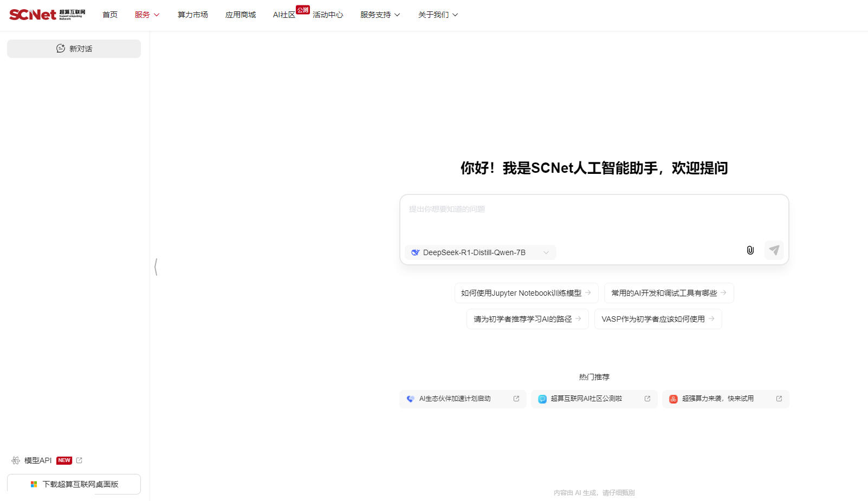Open 算力市场 in navigation
This screenshot has width=868, height=501.
193,15
